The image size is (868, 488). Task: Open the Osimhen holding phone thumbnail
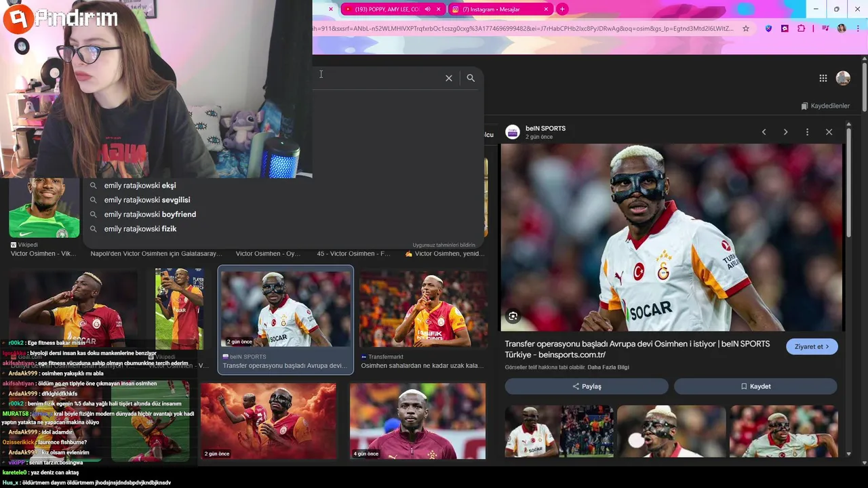point(179,309)
